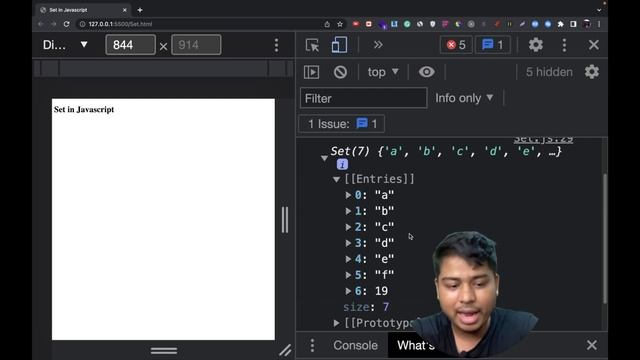Click the bottom viewport resize handle
Viewport: 640px width, 360px height.
click(x=164, y=350)
